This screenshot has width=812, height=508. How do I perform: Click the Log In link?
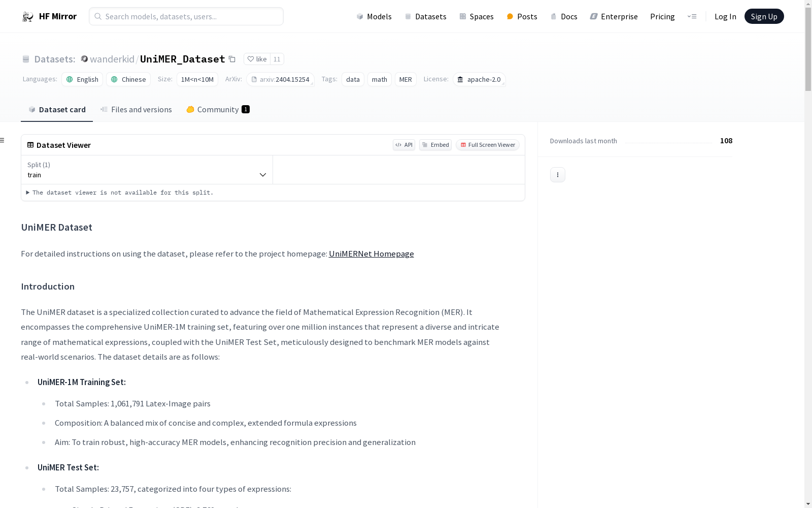tap(725, 17)
